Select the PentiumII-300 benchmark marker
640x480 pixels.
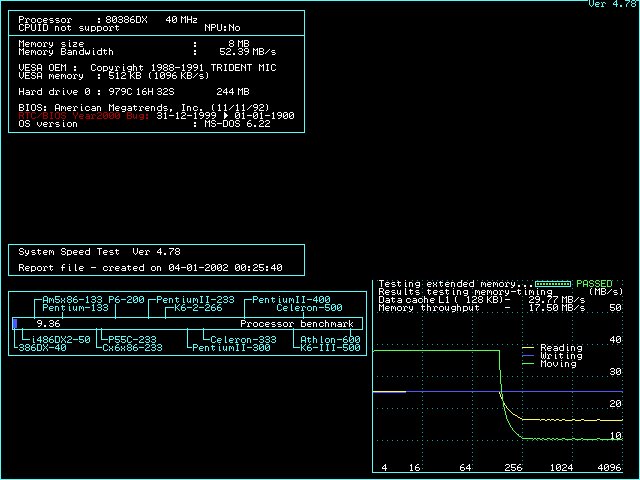(x=231, y=347)
